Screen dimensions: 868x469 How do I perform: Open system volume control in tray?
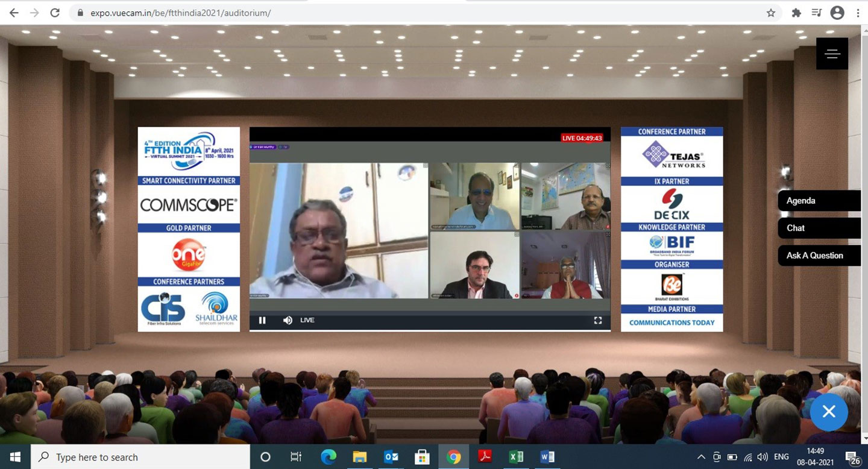pyautogui.click(x=763, y=457)
